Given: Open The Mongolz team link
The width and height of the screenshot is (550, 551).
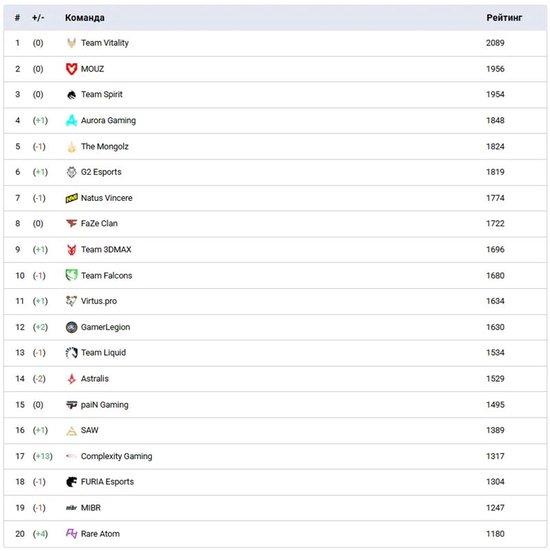Looking at the screenshot, I should [x=105, y=147].
